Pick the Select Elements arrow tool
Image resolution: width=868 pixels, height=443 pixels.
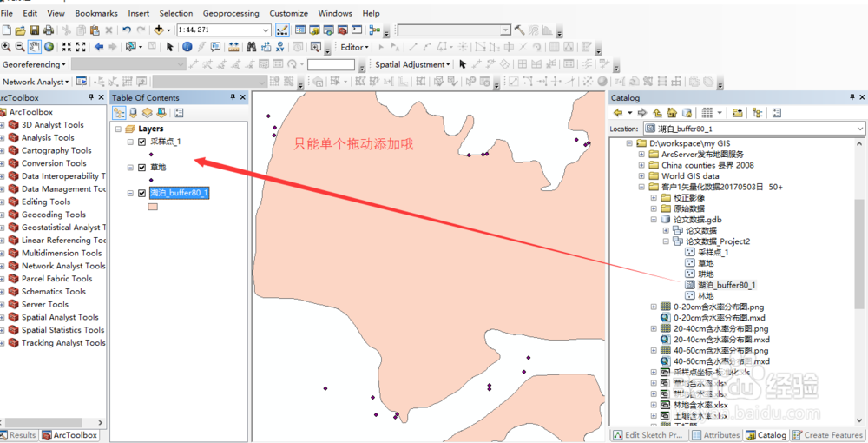(170, 47)
